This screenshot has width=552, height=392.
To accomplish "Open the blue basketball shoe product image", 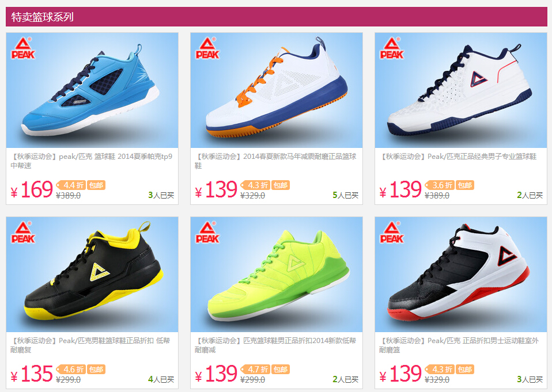I will click(x=92, y=90).
